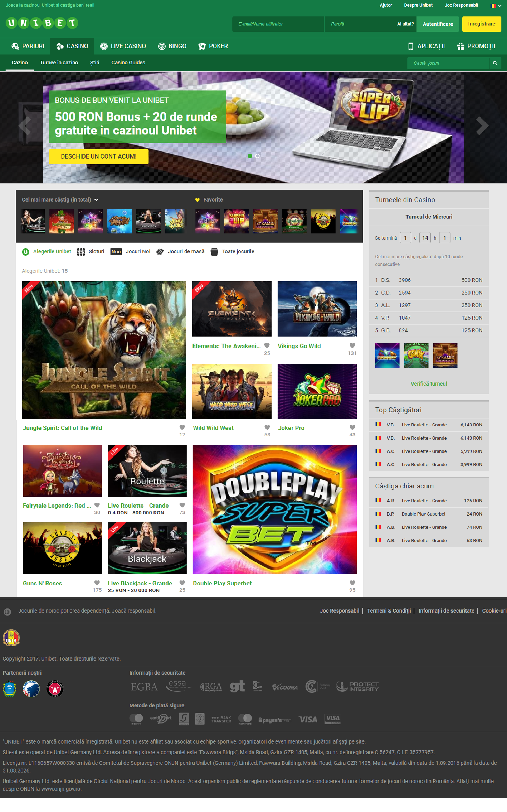This screenshot has width=507, height=812.
Task: Click the ONJN regulator badge
Action: [11, 638]
